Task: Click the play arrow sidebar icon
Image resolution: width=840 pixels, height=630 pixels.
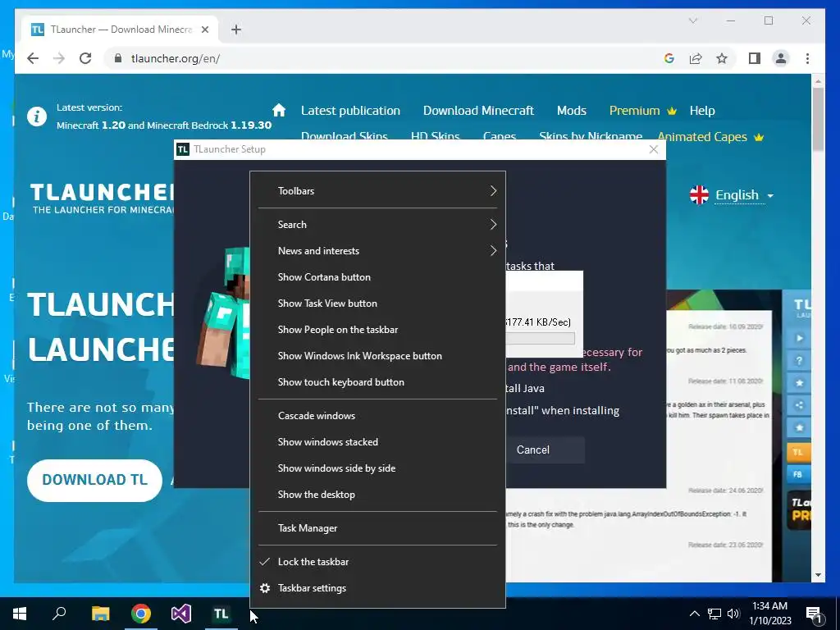Action: click(x=799, y=338)
